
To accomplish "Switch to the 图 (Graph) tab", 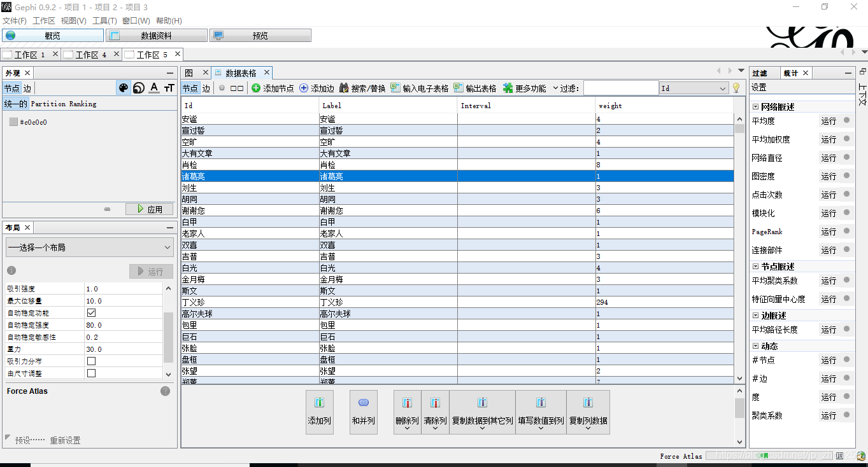I will pos(189,73).
